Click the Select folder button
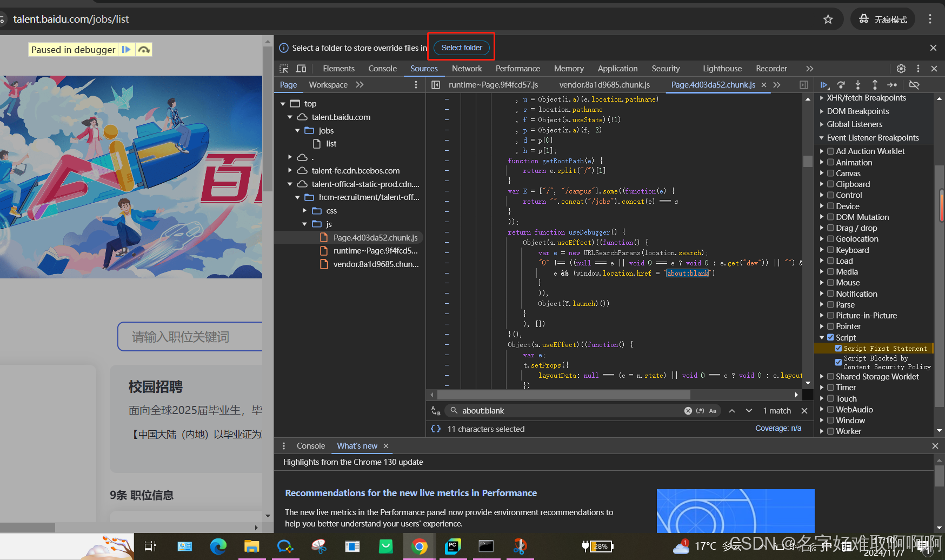This screenshot has height=560, width=945. click(x=462, y=48)
